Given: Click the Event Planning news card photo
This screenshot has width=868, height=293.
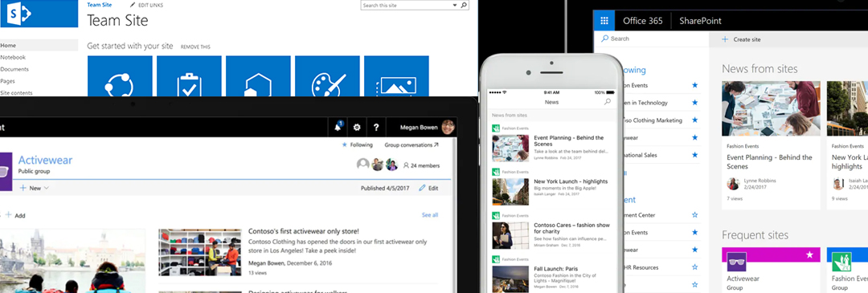Looking at the screenshot, I should pos(771,109).
